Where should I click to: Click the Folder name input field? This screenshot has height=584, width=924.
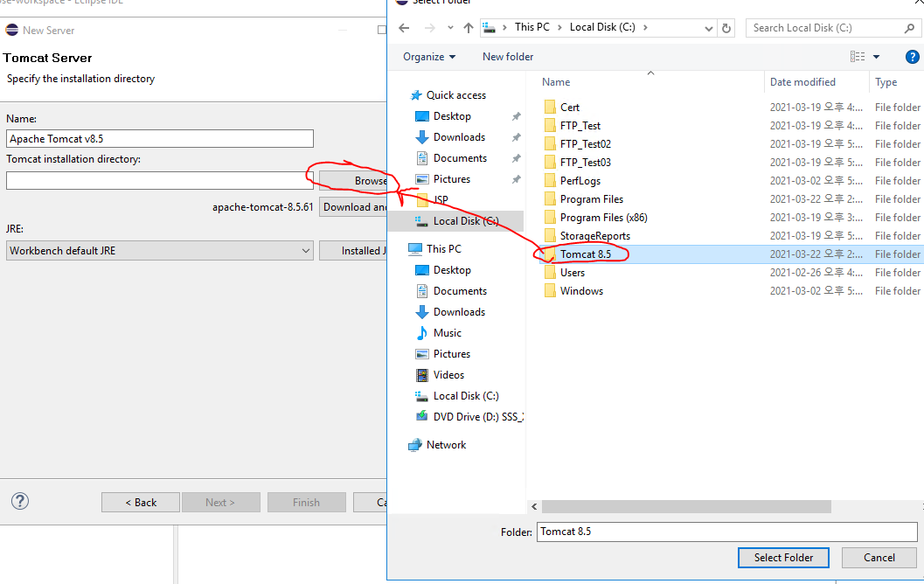726,532
